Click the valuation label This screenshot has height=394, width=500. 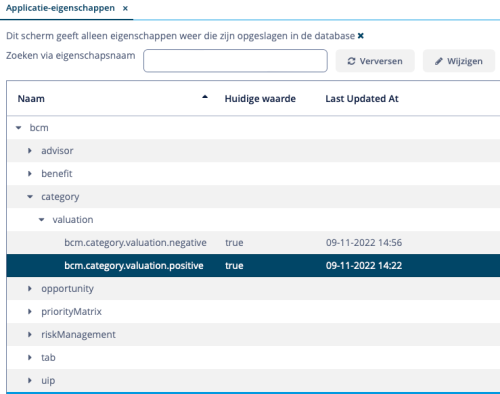click(x=73, y=220)
